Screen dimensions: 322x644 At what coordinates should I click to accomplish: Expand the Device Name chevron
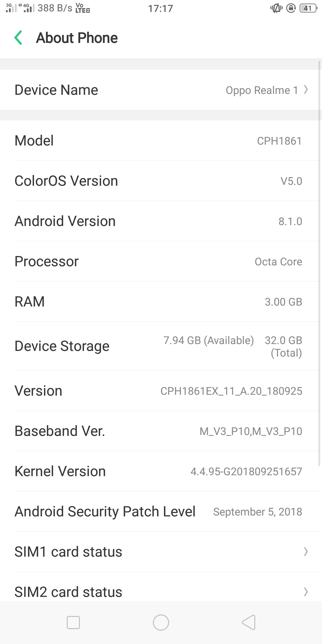click(x=306, y=90)
